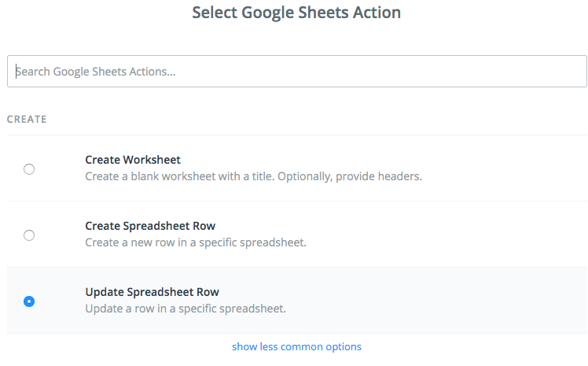This screenshot has height=366, width=588.
Task: Click the "Select Google Sheets Action" heading
Action: [296, 13]
